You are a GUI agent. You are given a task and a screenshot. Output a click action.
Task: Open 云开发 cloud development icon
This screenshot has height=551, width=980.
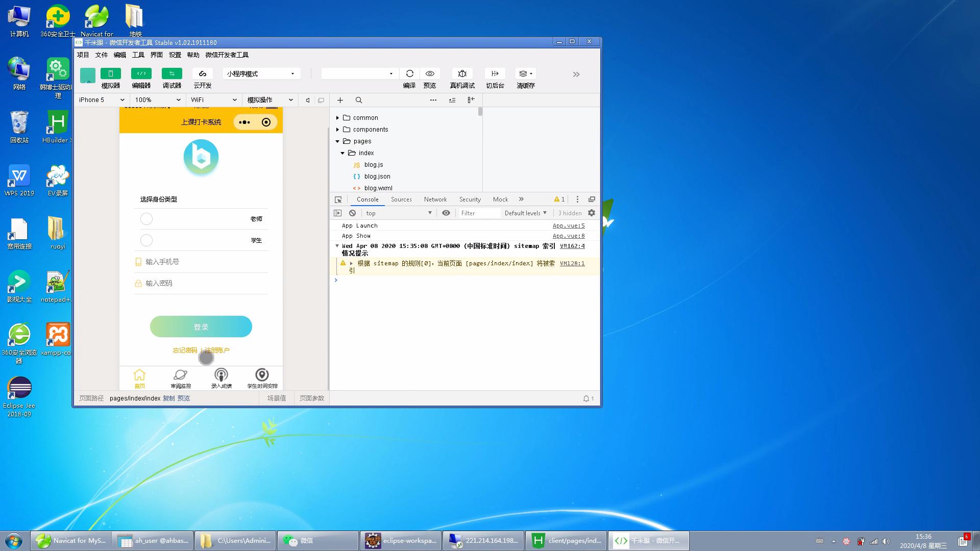(202, 73)
